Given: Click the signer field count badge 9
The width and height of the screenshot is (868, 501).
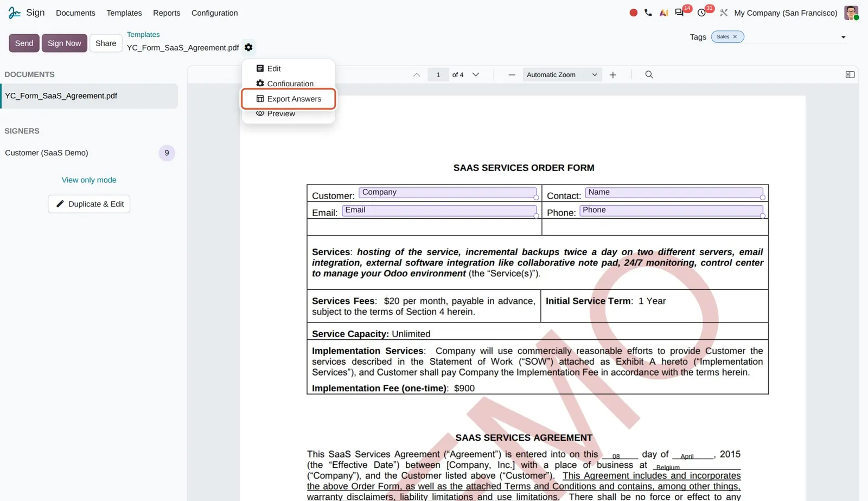Looking at the screenshot, I should point(167,153).
